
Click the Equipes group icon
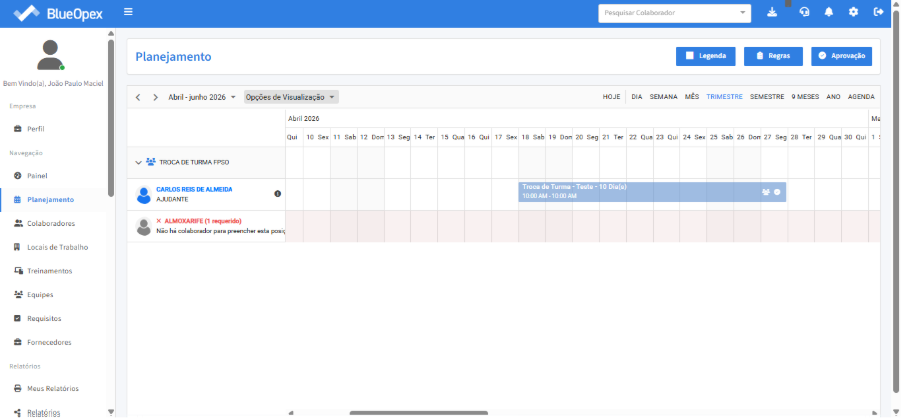(x=17, y=294)
